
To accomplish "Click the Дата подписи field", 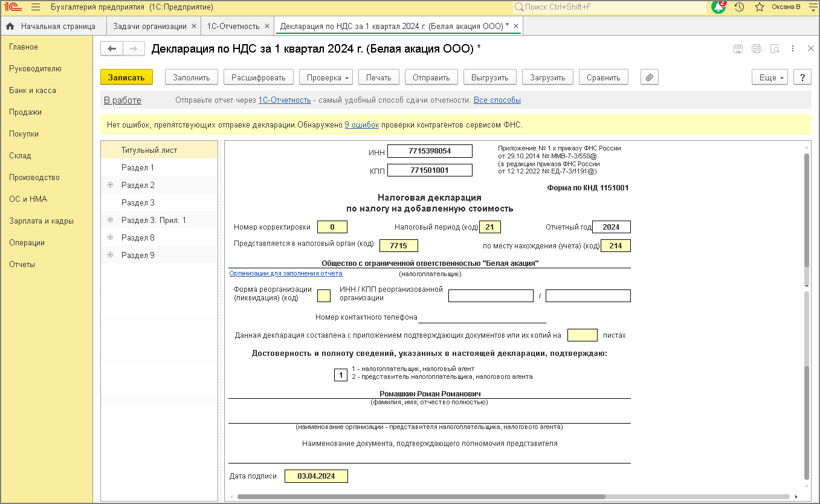I will (x=317, y=476).
